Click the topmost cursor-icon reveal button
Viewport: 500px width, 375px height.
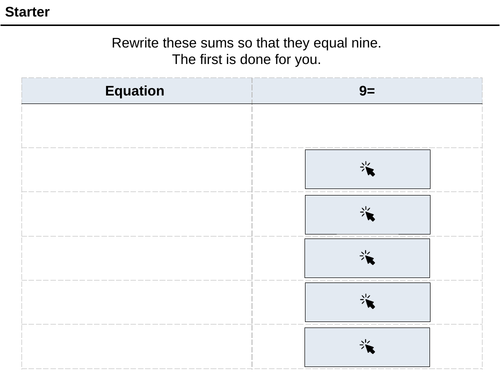368,169
